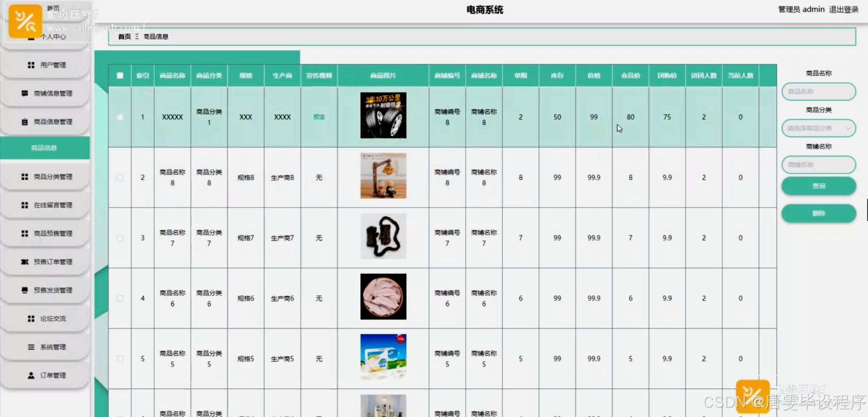The height and width of the screenshot is (417, 868).
Task: Click the 预售发货管理 icon
Action: click(x=25, y=290)
